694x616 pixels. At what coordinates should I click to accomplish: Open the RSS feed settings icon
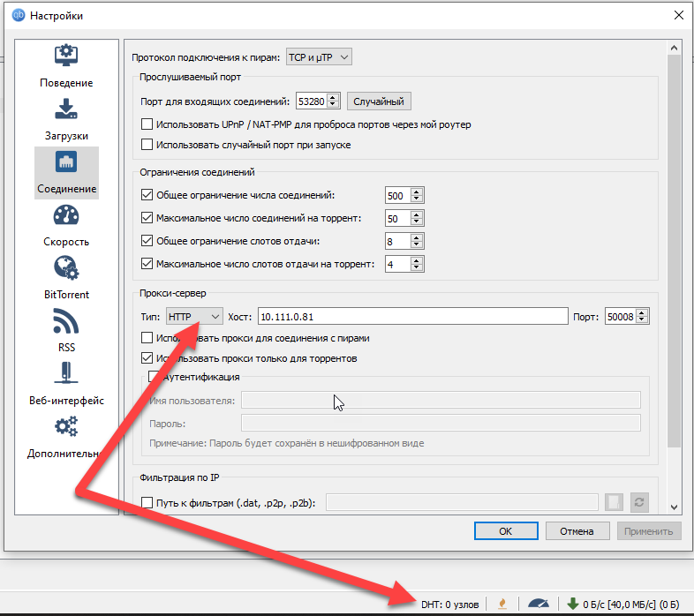tap(66, 321)
